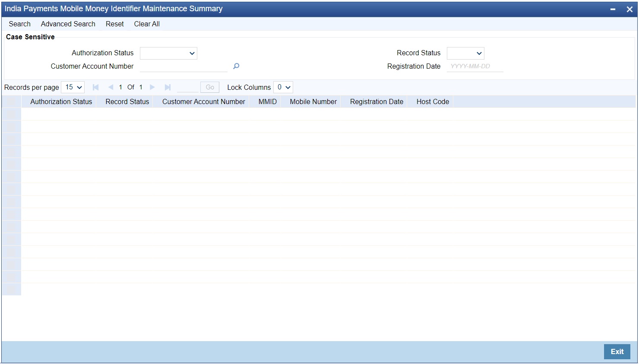Minimize the Maintenance Summary window
This screenshot has width=639, height=364.
click(613, 9)
